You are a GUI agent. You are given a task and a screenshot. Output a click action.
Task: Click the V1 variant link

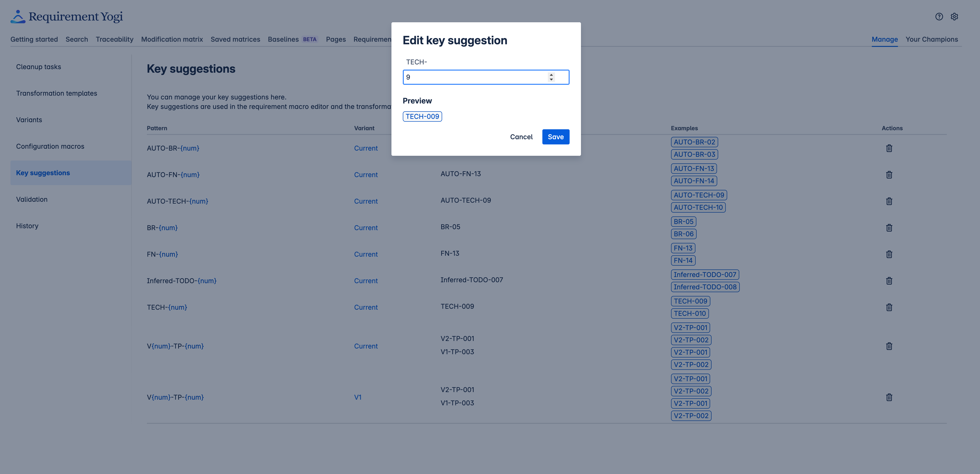[358, 397]
